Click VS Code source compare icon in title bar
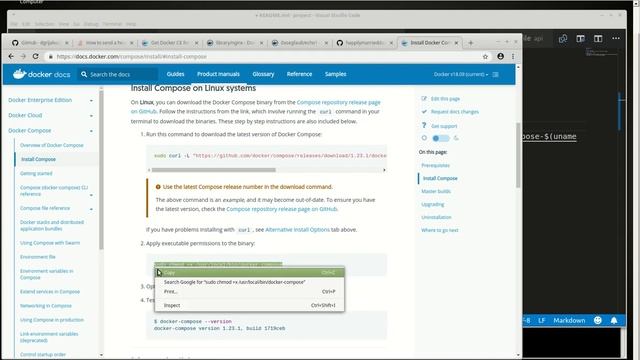Image resolution: width=640 pixels, height=360 pixels. coord(563,38)
